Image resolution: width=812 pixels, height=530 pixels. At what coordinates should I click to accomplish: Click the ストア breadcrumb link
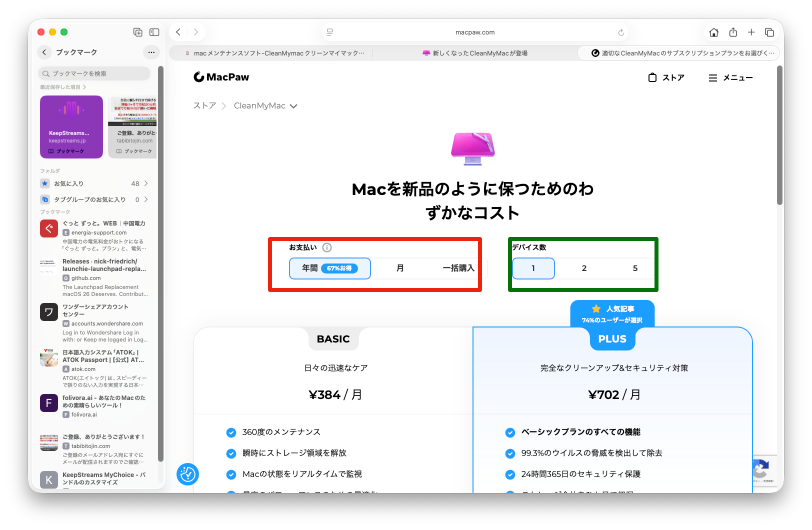(x=204, y=106)
